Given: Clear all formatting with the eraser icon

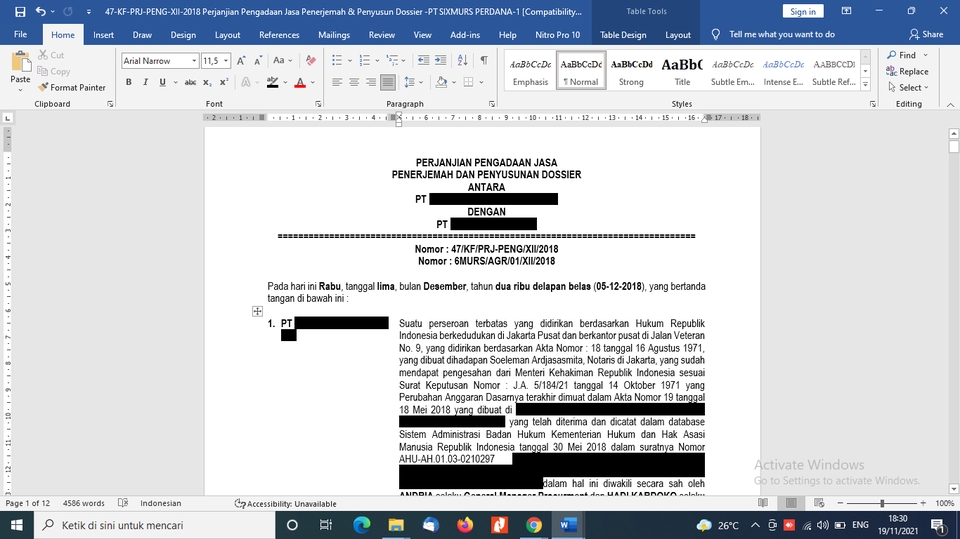Looking at the screenshot, I should point(310,61).
